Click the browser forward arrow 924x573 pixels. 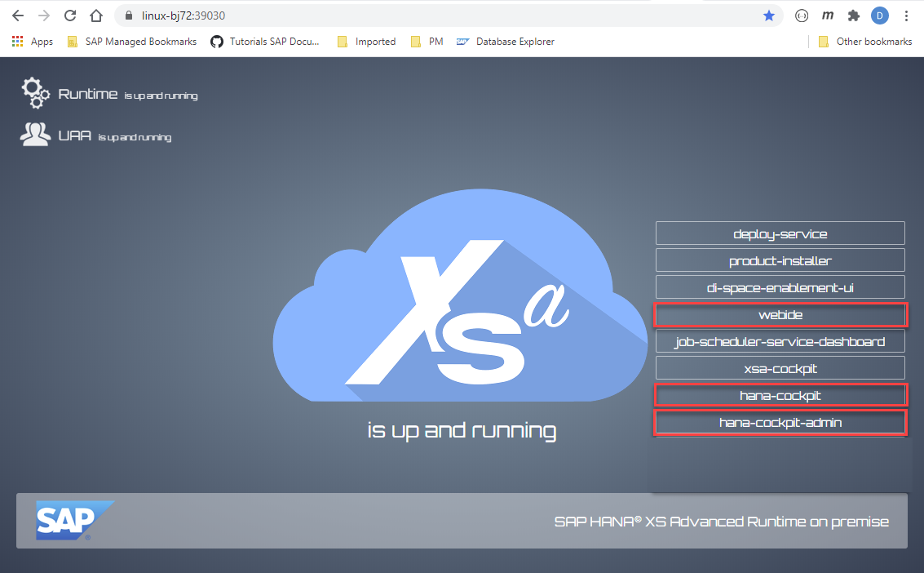[44, 16]
